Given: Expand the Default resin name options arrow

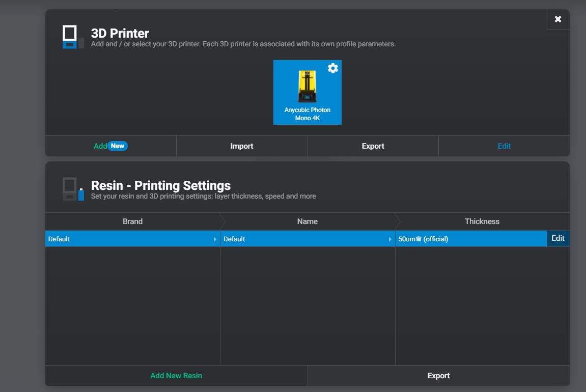Looking at the screenshot, I should [x=390, y=238].
